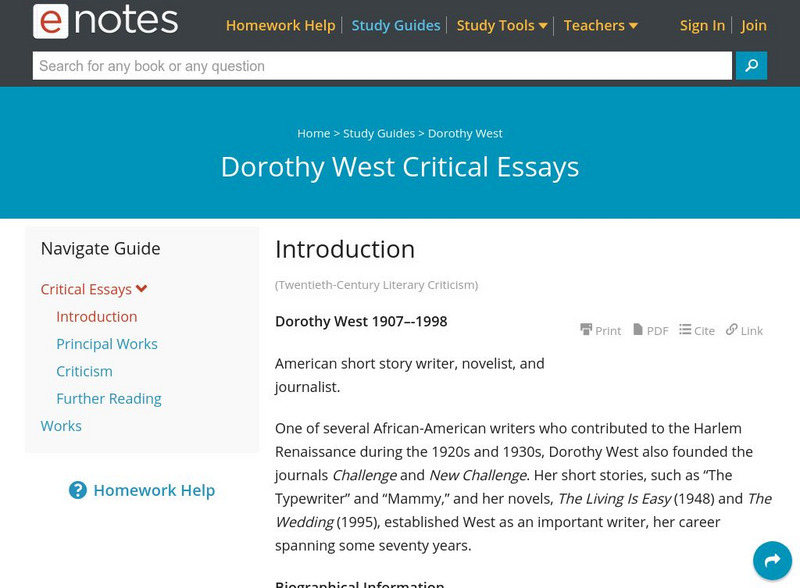Click the Homework Help question mark icon

tap(78, 490)
